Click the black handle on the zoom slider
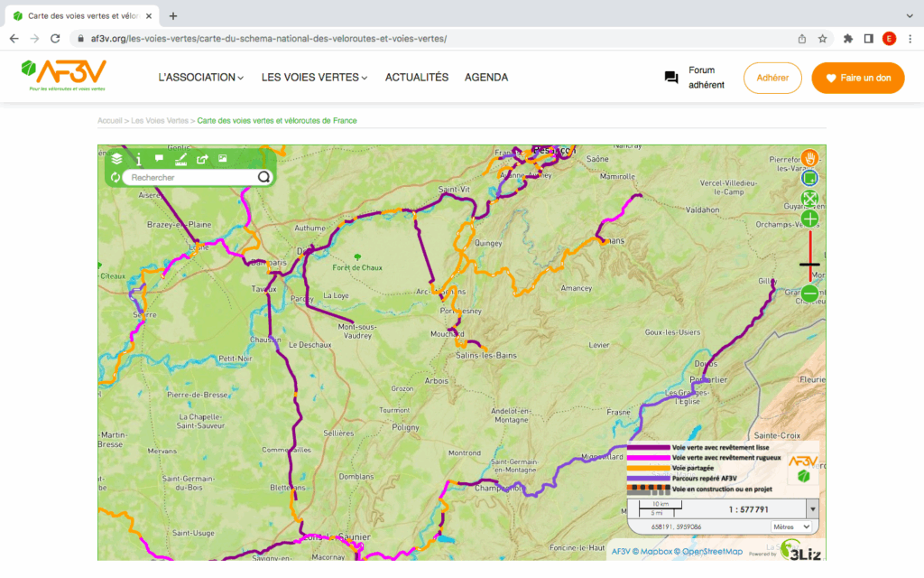Image resolution: width=924 pixels, height=578 pixels. pyautogui.click(x=809, y=265)
